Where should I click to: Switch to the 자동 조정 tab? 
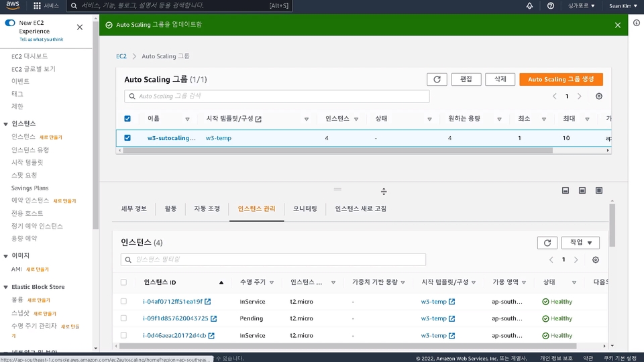pos(207,208)
